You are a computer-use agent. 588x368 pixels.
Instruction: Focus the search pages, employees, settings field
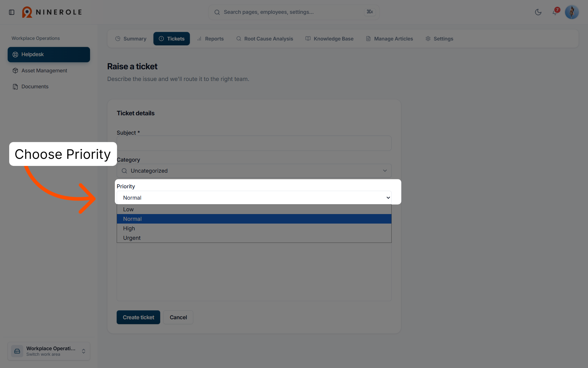[x=294, y=12]
